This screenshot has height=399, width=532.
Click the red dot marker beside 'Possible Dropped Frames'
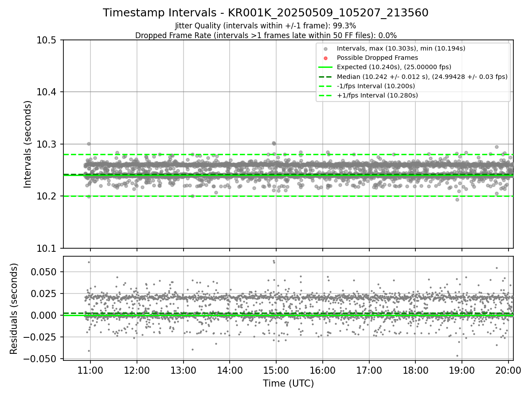[325, 58]
